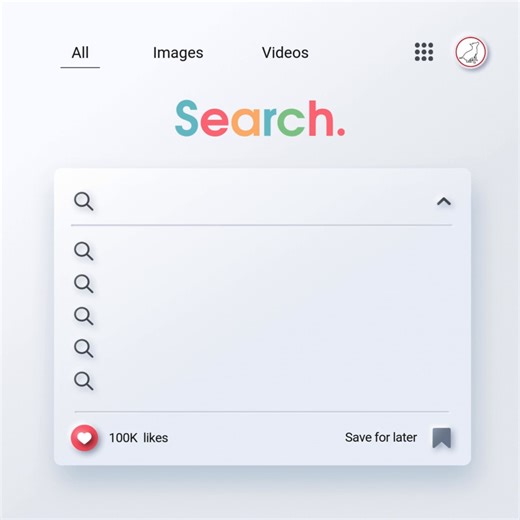Select the empty first suggestion row
The image size is (520, 520).
(x=262, y=251)
